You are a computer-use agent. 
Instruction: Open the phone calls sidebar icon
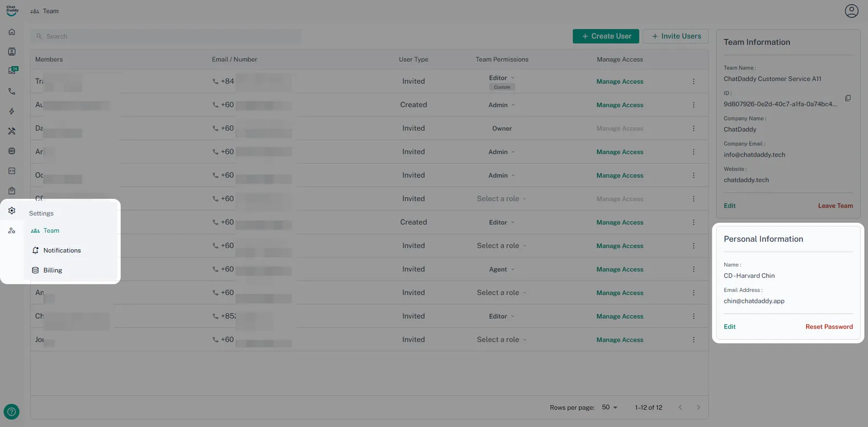tap(12, 92)
